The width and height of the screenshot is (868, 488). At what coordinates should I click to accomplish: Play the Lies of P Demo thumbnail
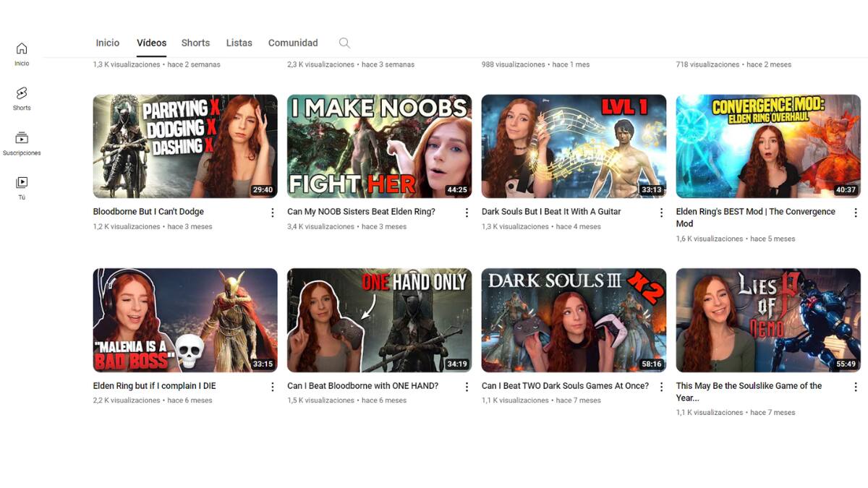[768, 320]
